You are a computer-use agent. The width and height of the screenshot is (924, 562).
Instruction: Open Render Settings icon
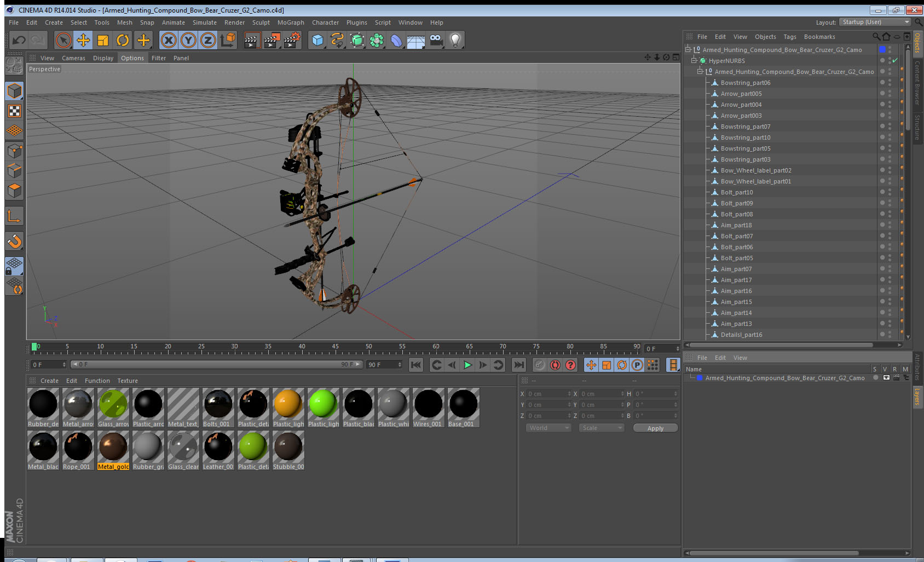[292, 40]
